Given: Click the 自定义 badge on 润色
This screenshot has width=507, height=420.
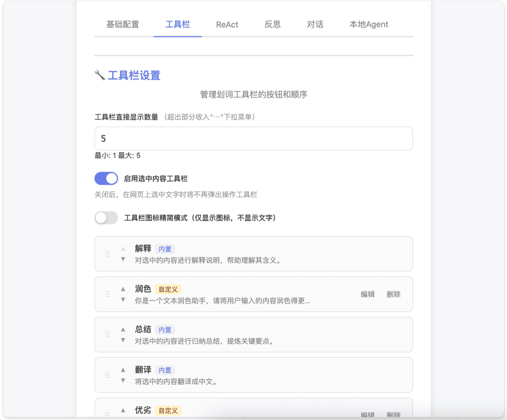Looking at the screenshot, I should [x=168, y=289].
